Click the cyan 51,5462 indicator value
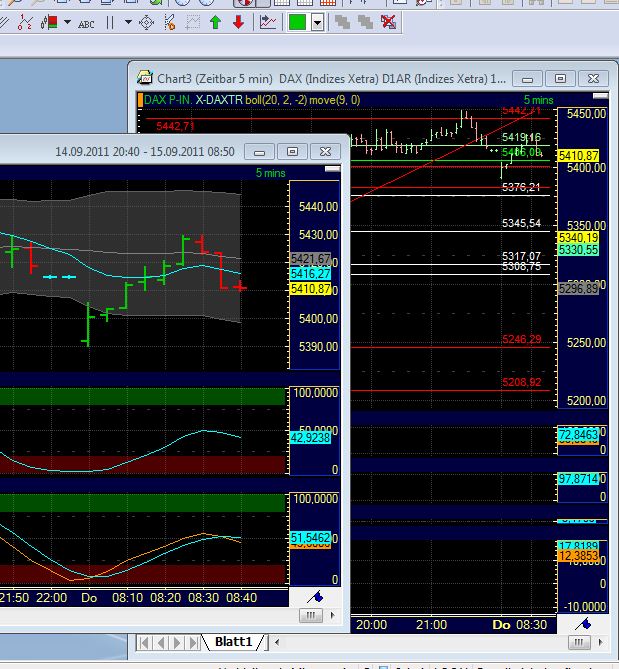Screen dimensions: 619x669 click(311, 537)
